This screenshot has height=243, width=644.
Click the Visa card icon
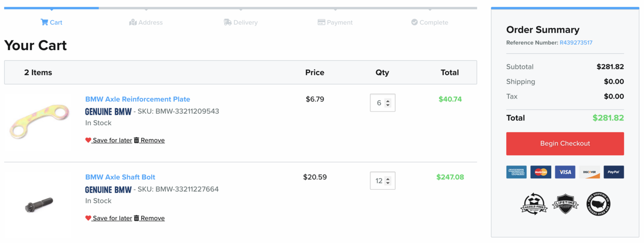565,172
